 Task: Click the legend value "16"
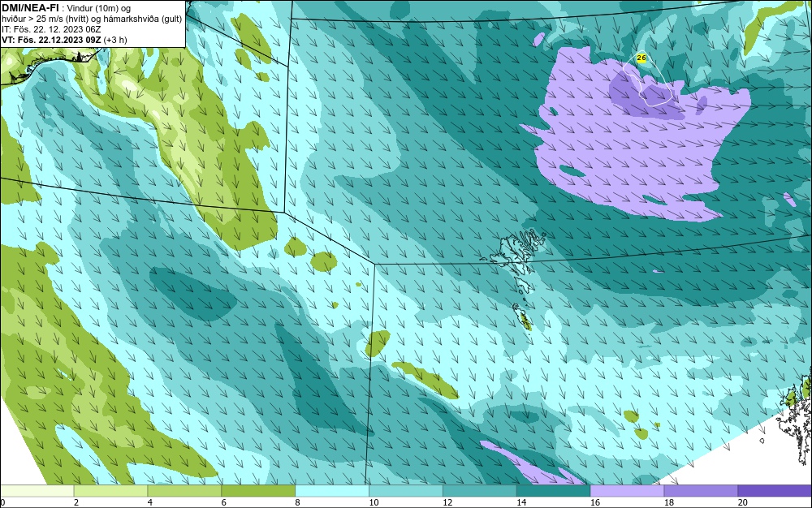click(x=595, y=502)
